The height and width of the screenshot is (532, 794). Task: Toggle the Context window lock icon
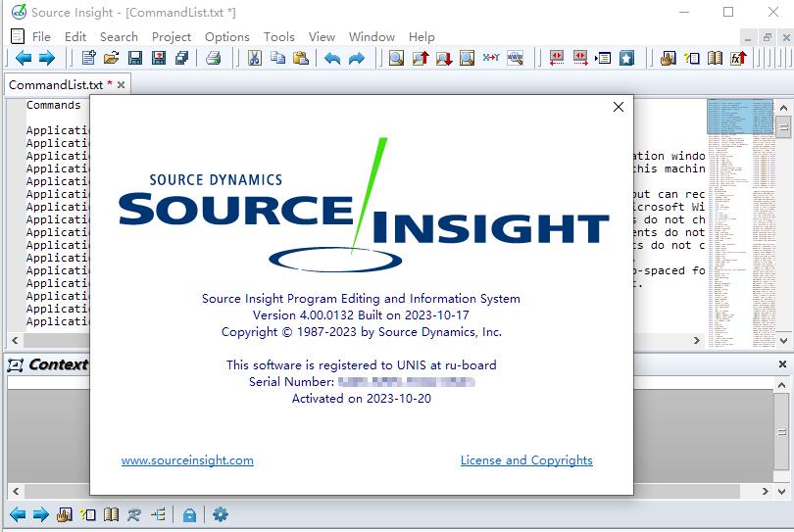pos(189,515)
